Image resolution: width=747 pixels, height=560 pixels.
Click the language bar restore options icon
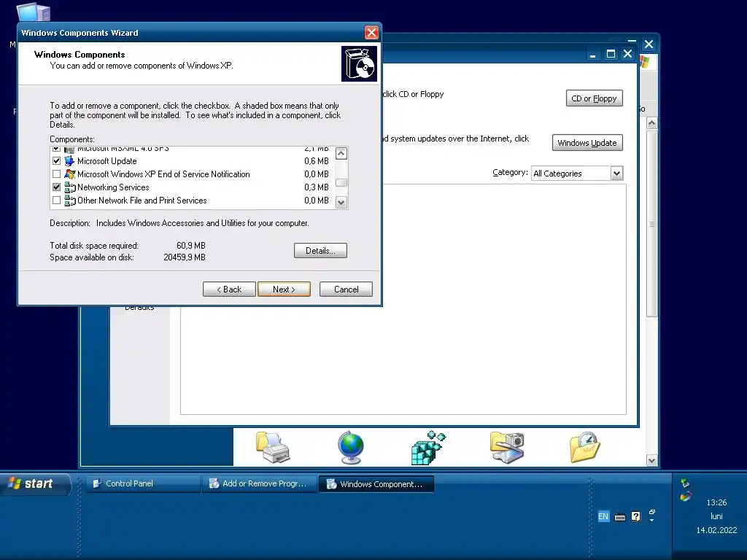point(651,512)
